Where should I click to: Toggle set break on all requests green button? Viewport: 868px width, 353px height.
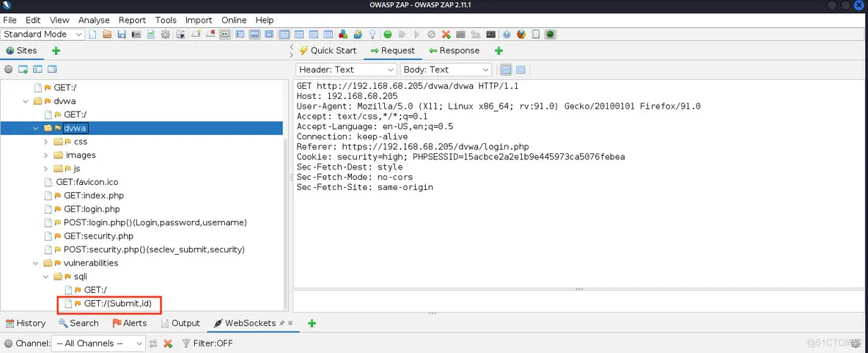click(x=388, y=34)
